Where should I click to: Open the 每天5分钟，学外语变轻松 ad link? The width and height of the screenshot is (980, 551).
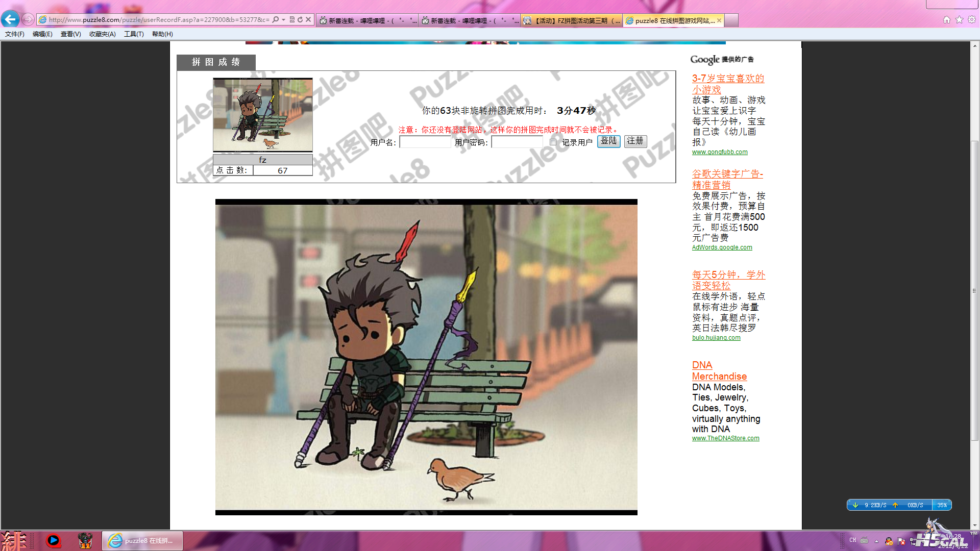click(728, 280)
